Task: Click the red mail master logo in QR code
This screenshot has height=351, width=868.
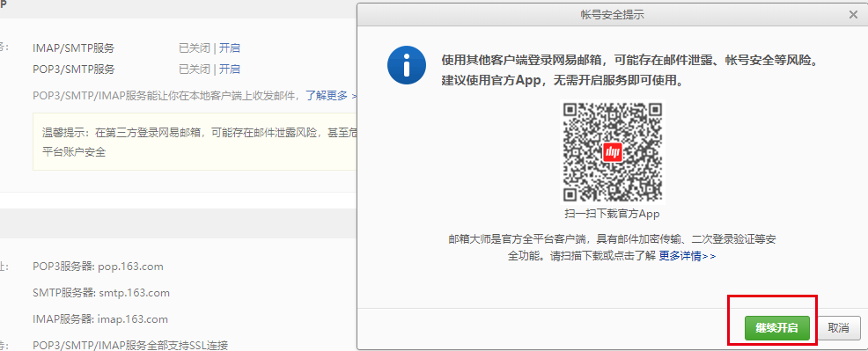Action: pyautogui.click(x=612, y=152)
